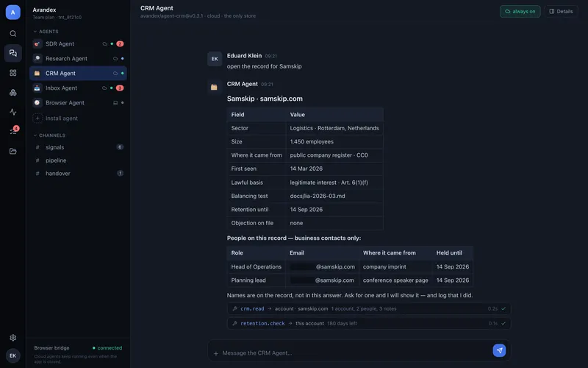The image size is (588, 368).
Task: Open the signals channel
Action: (x=78, y=147)
